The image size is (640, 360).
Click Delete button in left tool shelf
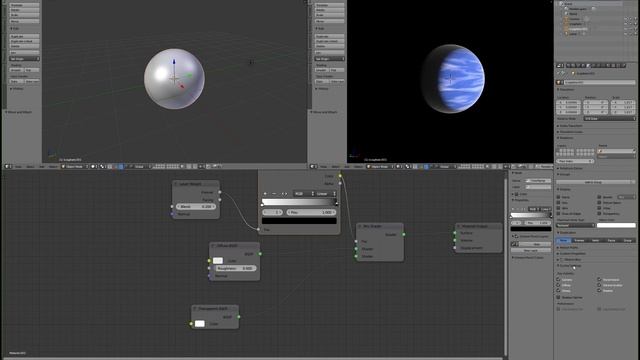pyautogui.click(x=24, y=46)
